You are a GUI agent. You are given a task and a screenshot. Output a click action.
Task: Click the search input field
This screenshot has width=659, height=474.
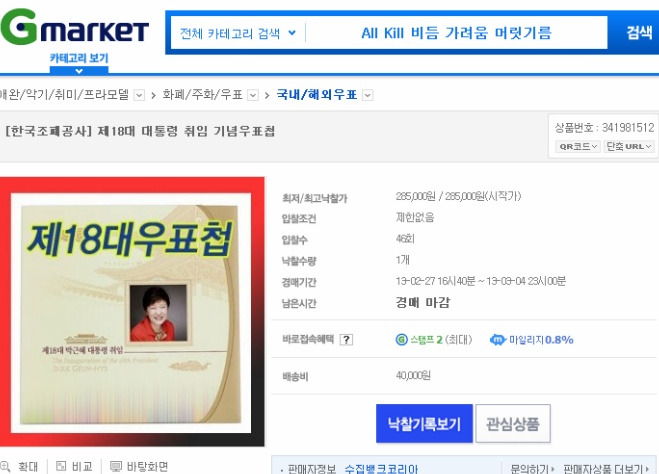pos(456,33)
